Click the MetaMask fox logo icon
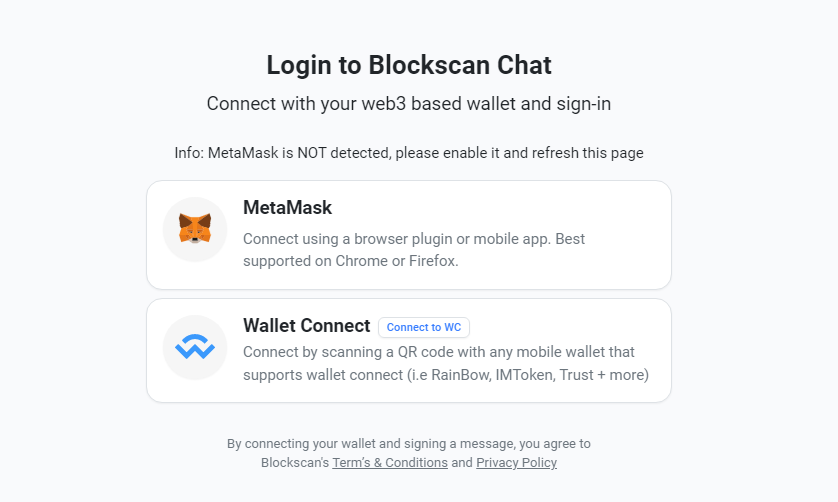Viewport: 838px width, 502px height. (x=195, y=229)
